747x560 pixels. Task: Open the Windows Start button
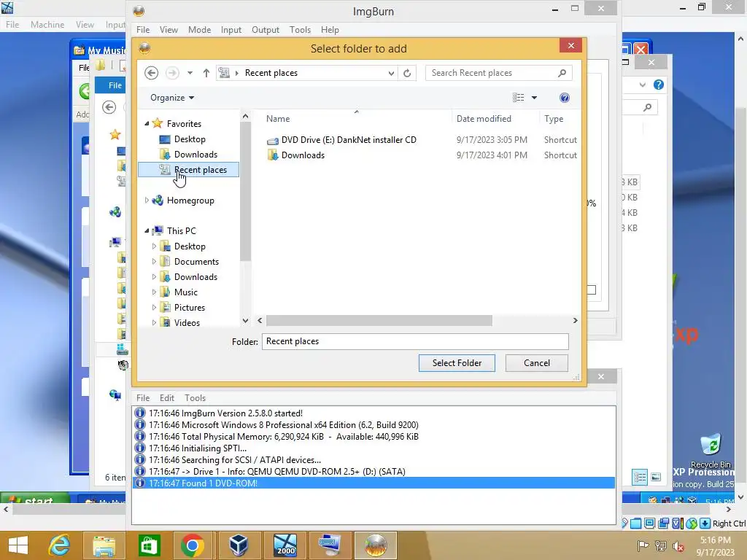click(18, 545)
